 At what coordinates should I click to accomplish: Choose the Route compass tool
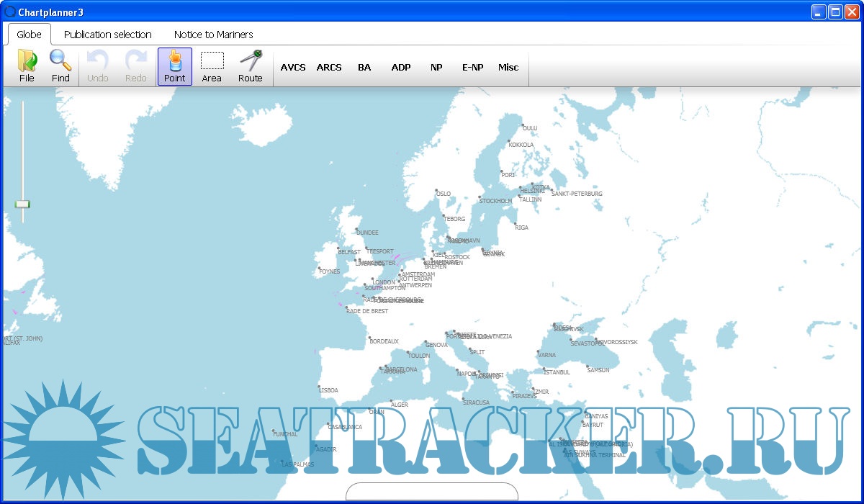click(250, 66)
